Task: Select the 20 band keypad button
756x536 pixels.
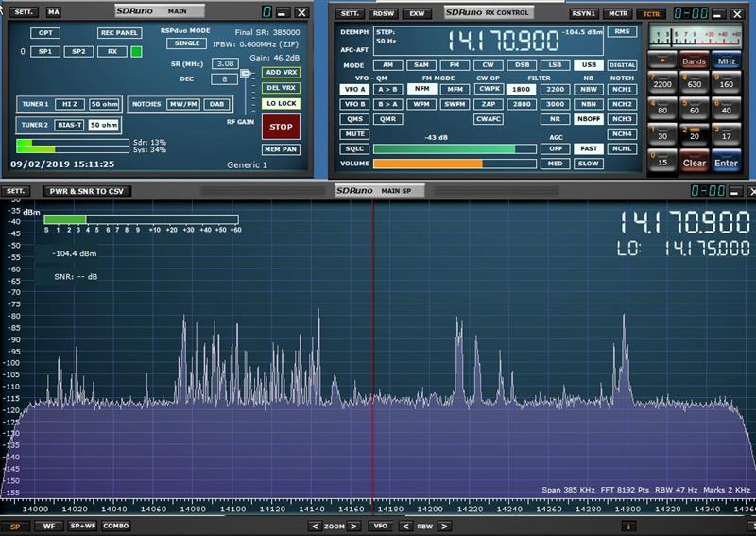Action: (x=695, y=134)
